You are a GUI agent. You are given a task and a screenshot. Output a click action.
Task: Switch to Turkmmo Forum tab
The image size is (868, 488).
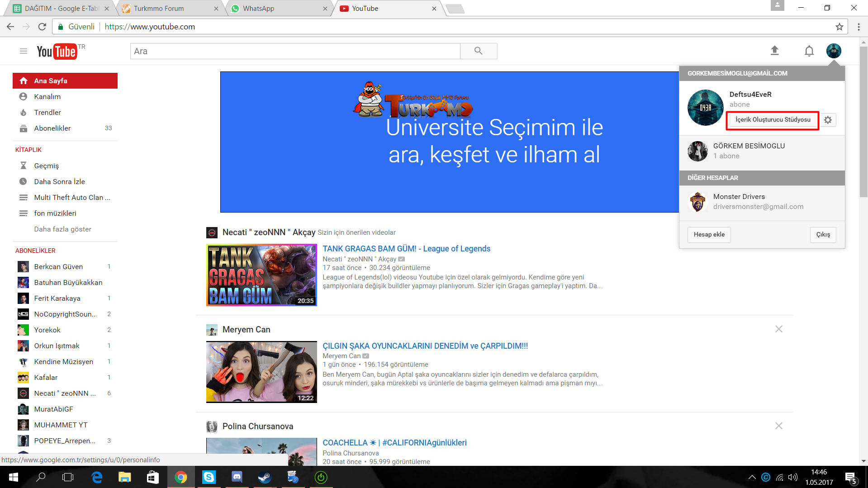tap(170, 8)
